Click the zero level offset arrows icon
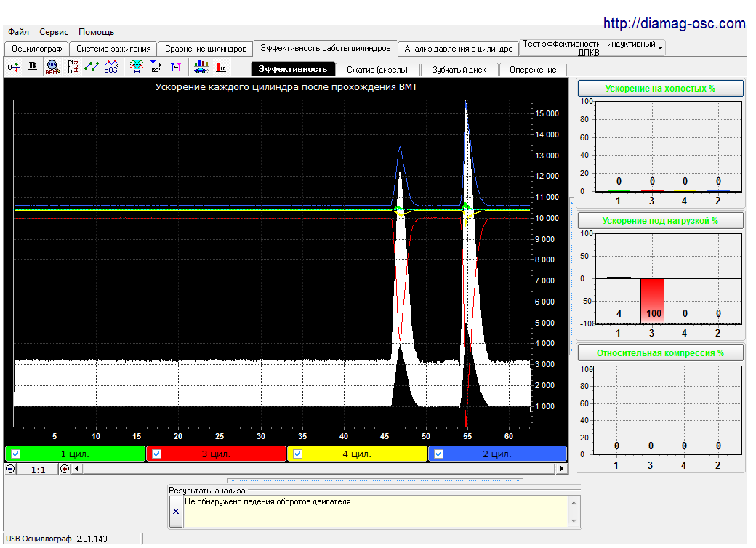 tap(14, 67)
